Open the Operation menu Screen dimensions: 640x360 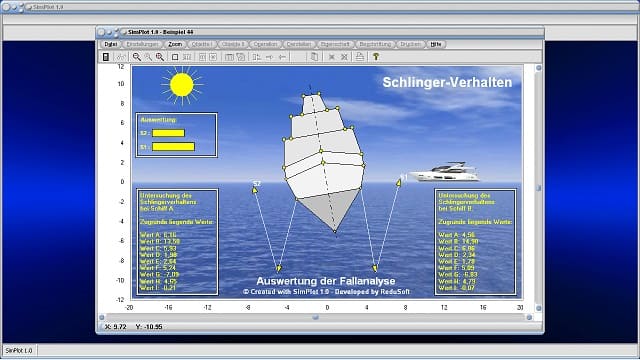click(265, 44)
